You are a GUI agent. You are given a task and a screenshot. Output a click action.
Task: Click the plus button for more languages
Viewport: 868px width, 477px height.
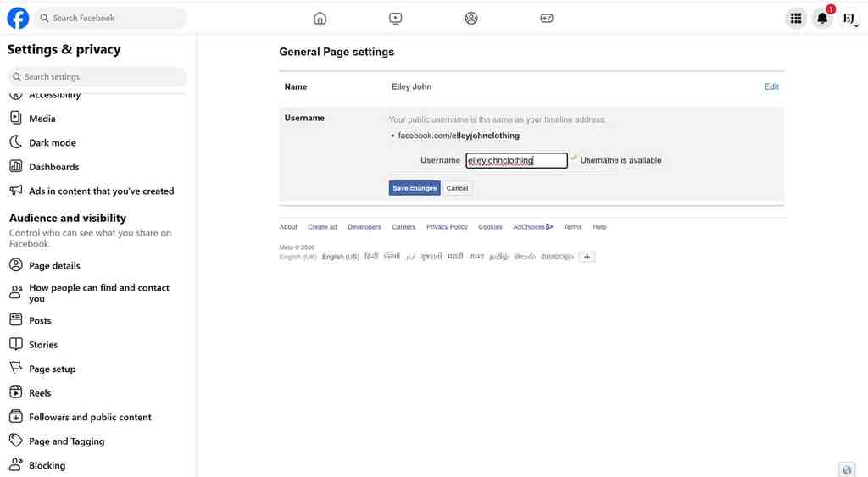click(x=587, y=257)
